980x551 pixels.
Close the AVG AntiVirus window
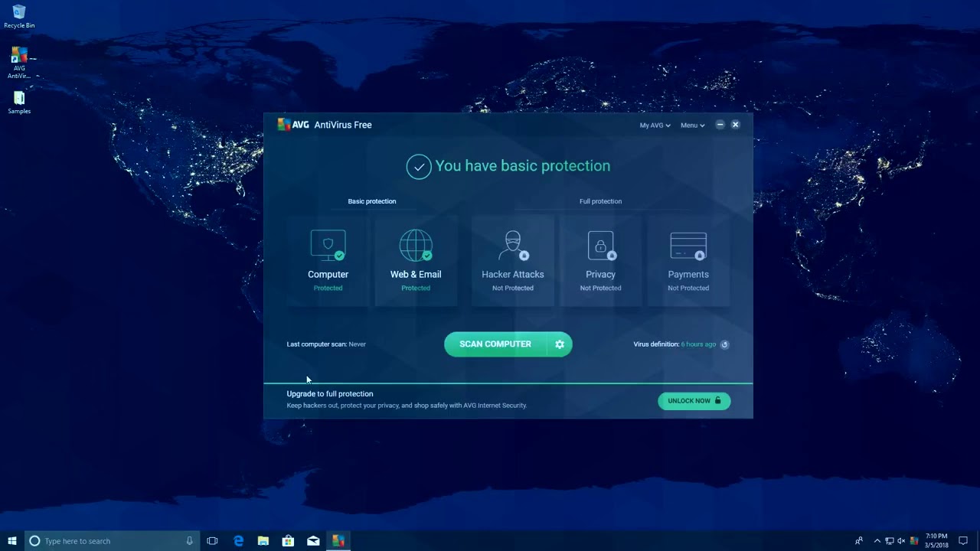tap(735, 125)
